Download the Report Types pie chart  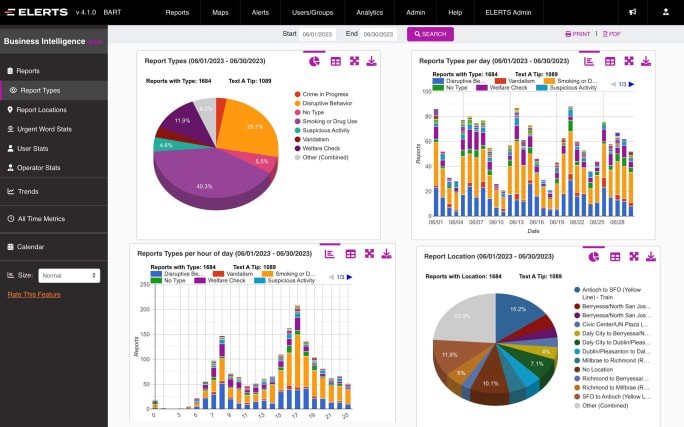(372, 62)
